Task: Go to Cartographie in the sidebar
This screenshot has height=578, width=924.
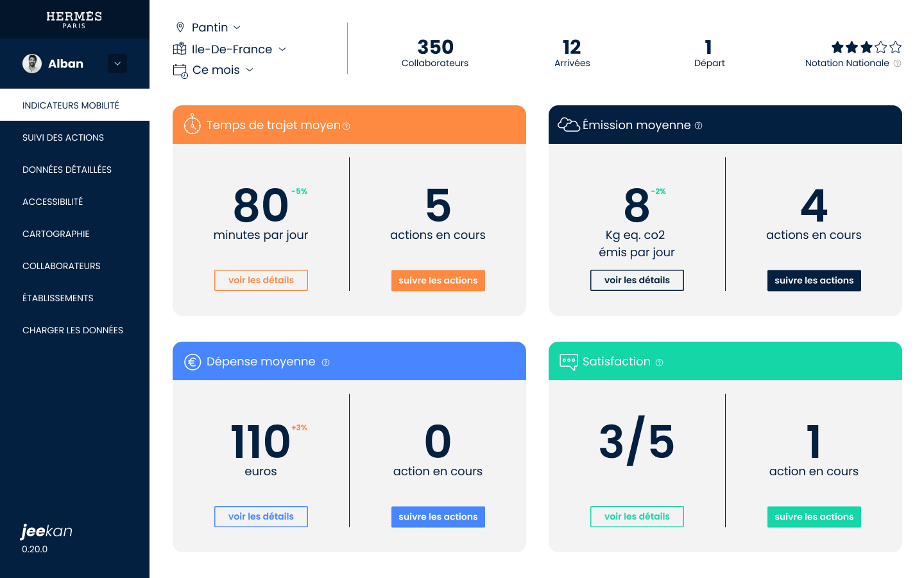Action: [x=56, y=234]
